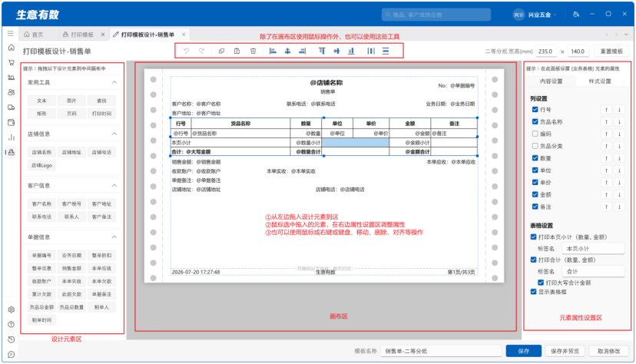This screenshot has height=364, width=636.
Task: Align elements right with align-right icon
Action: [302, 51]
